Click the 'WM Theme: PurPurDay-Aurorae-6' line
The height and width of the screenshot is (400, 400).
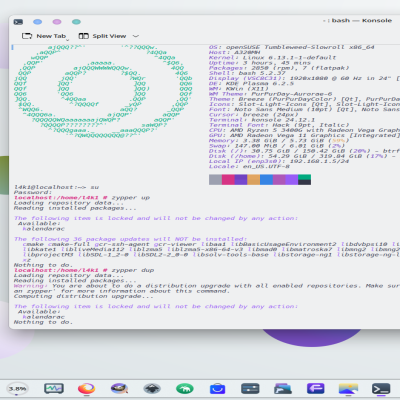[270, 94]
